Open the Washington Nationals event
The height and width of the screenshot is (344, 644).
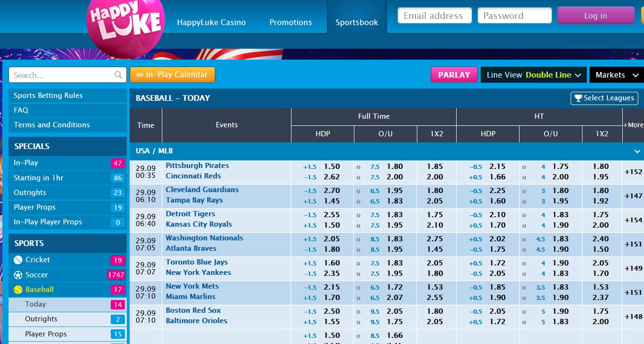(204, 238)
